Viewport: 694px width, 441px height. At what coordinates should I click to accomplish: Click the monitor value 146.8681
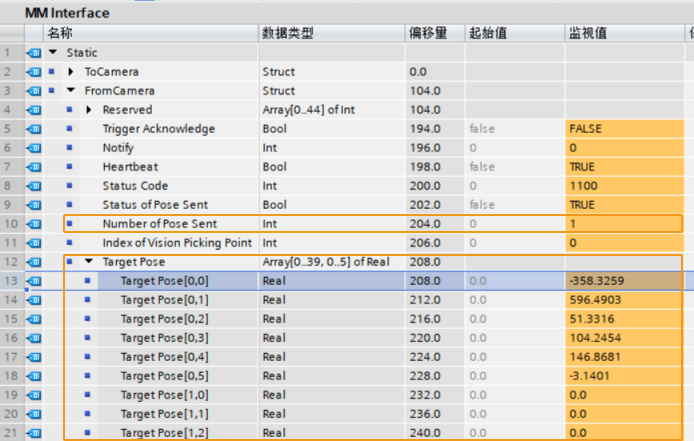point(595,357)
